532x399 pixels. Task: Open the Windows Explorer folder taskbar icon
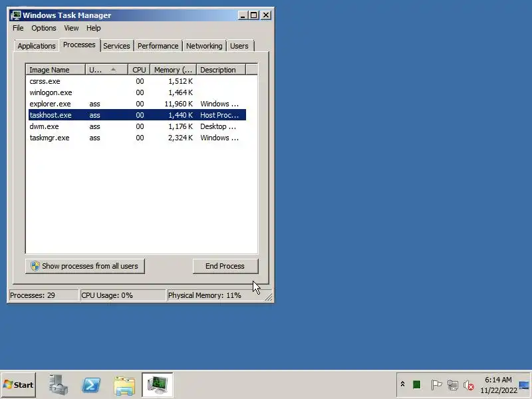[x=124, y=386]
